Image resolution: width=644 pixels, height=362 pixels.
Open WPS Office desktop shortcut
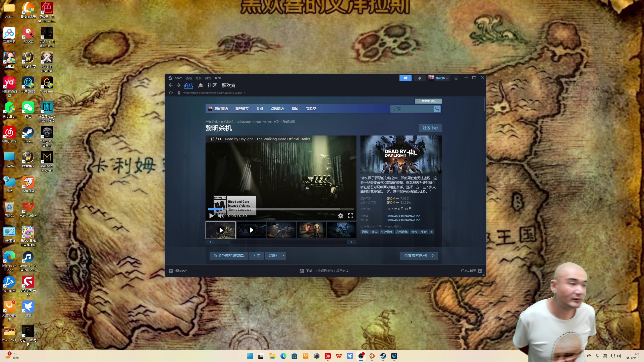click(x=28, y=209)
